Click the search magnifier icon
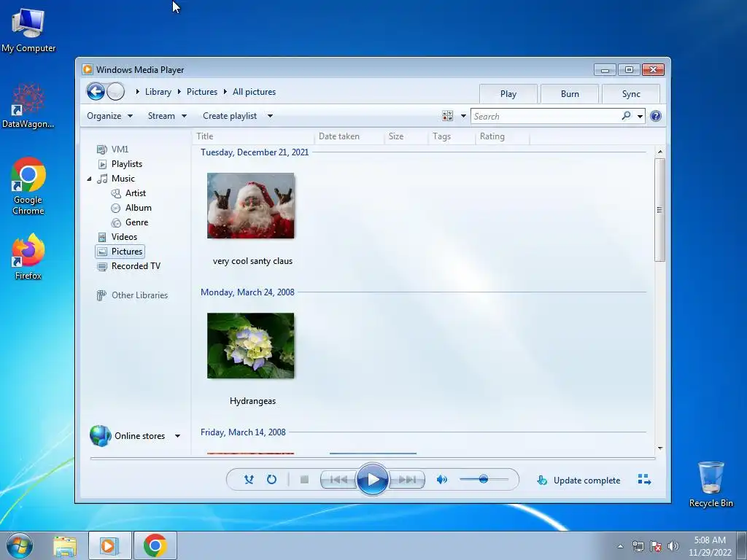Screen dimensions: 747x560 pyautogui.click(x=626, y=116)
